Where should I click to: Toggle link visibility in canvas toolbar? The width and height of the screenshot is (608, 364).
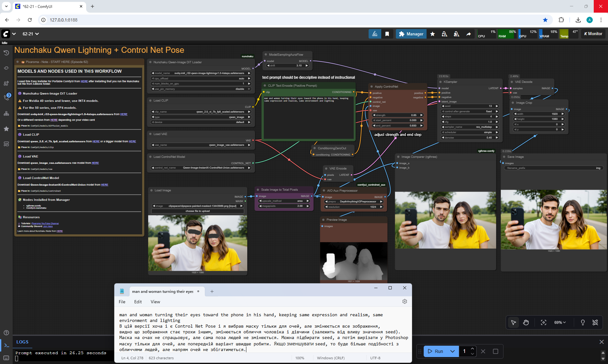(595, 322)
